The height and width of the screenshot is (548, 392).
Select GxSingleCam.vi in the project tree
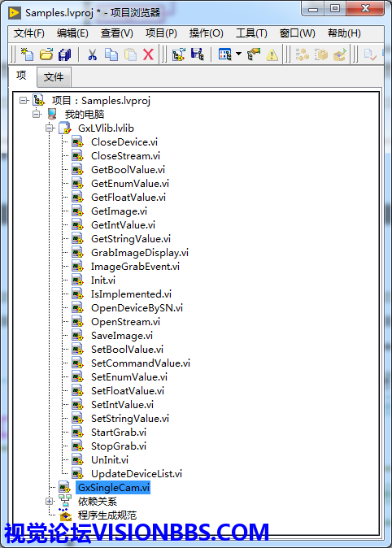(x=113, y=487)
